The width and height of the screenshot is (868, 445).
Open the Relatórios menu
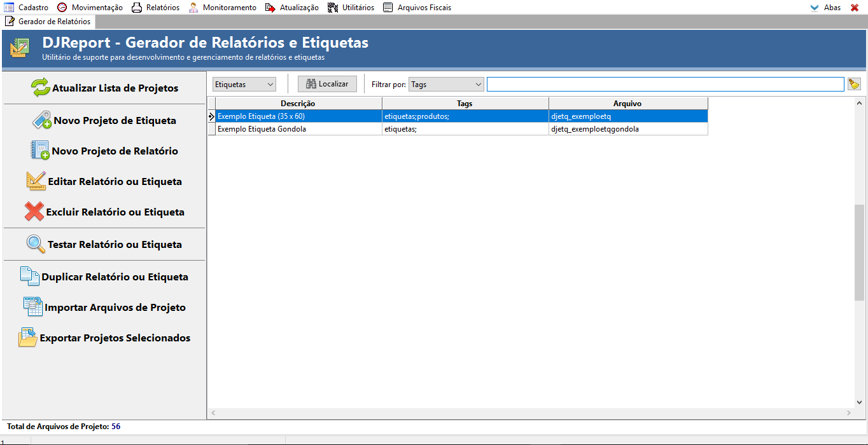pyautogui.click(x=155, y=8)
